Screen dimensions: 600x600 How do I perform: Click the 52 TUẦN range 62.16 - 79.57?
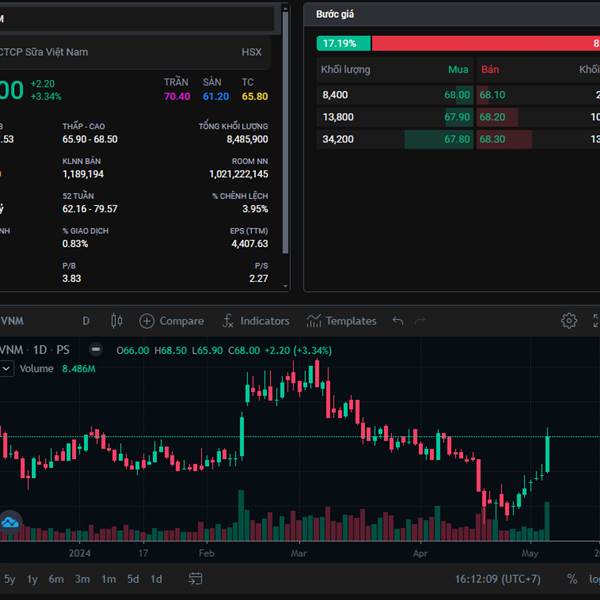coord(90,209)
